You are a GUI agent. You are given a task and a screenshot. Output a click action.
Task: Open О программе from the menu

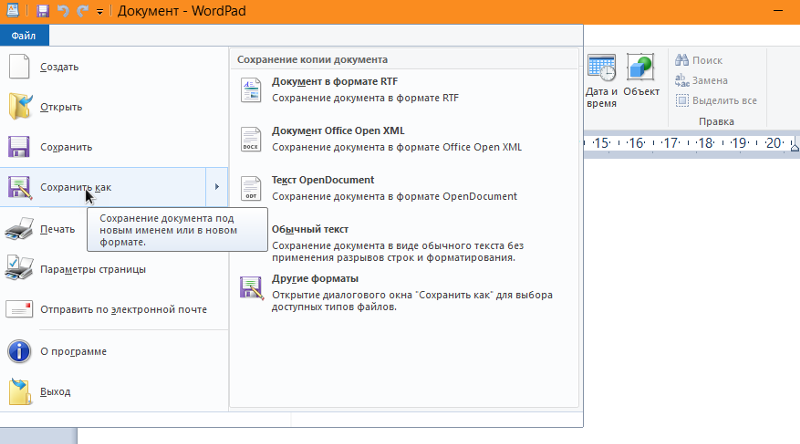pyautogui.click(x=73, y=351)
